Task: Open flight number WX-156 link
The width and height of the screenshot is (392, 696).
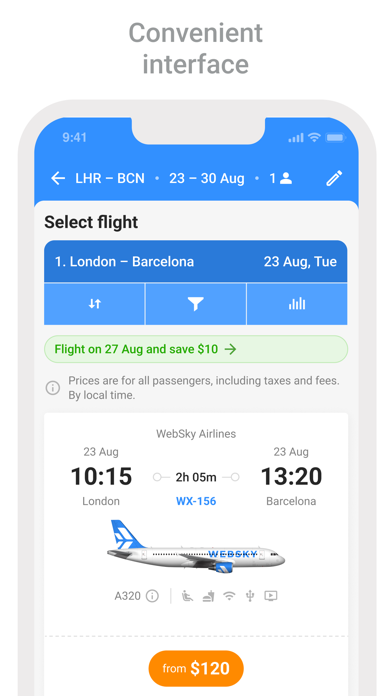Action: point(196,501)
